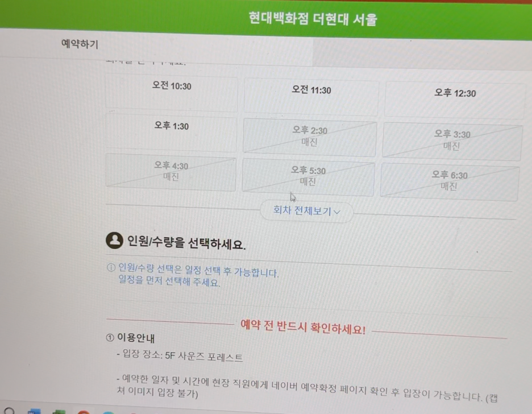This screenshot has width=532, height=414.
Task: Click the ① 이용안내 section heading
Action: [130, 338]
